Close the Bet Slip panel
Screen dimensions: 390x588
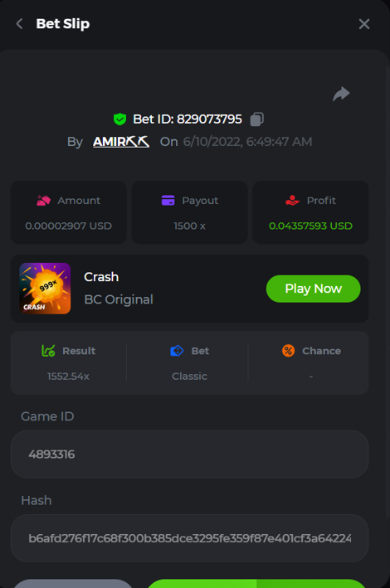[x=364, y=24]
